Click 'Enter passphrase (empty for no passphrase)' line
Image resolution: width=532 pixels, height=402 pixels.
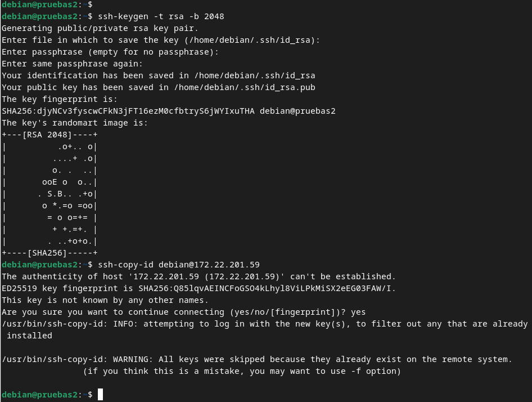(110, 52)
